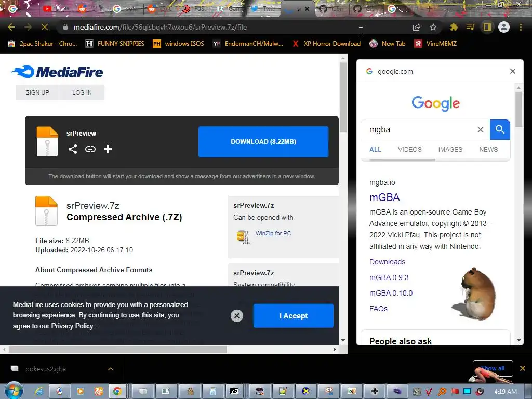
Task: Bookmark this page with the star icon
Action: click(x=433, y=27)
